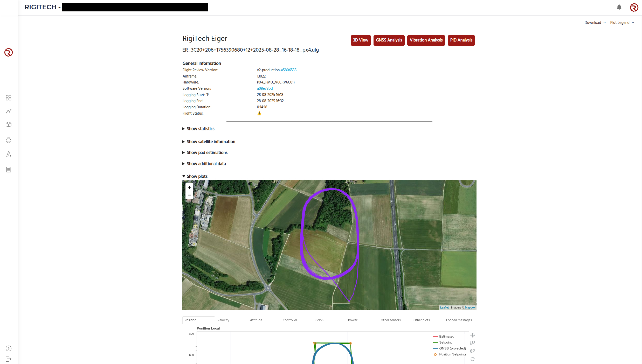Open GNSS Analysis
The height and width of the screenshot is (364, 642).
pyautogui.click(x=389, y=40)
